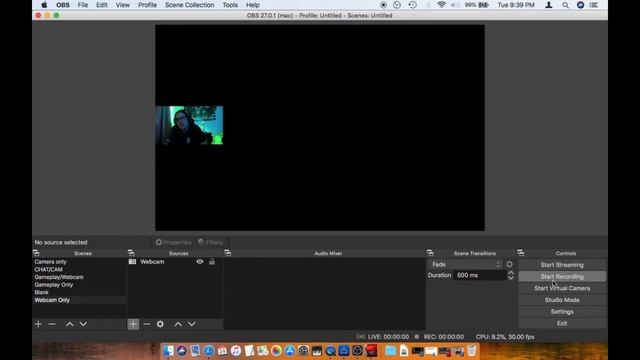Select the Gameplay/Webcam scene
Screen dimensions: 640x360
coord(59,277)
